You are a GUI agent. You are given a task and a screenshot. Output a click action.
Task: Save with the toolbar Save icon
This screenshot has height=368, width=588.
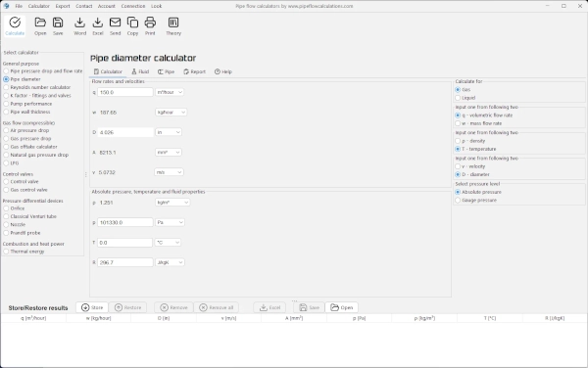tap(58, 26)
